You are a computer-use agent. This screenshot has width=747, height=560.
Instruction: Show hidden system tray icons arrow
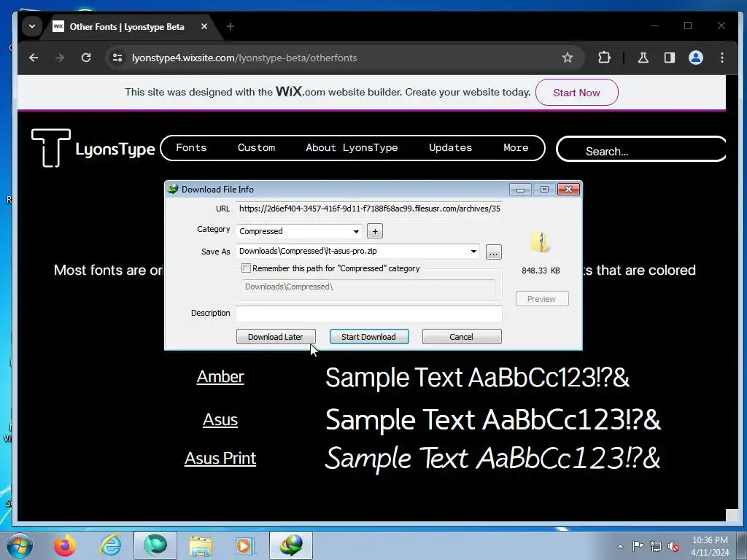(620, 546)
